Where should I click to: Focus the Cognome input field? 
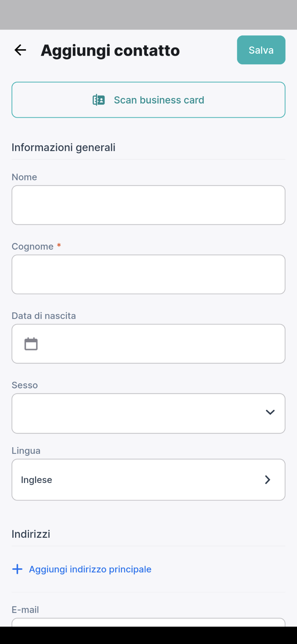coord(148,275)
